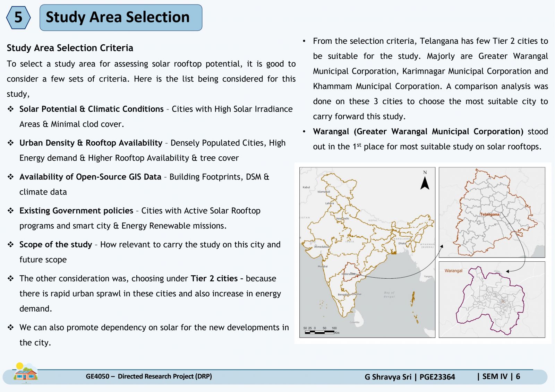The image size is (555, 392).
Task: Click the Warangal city boundary map
Action: tap(492, 299)
